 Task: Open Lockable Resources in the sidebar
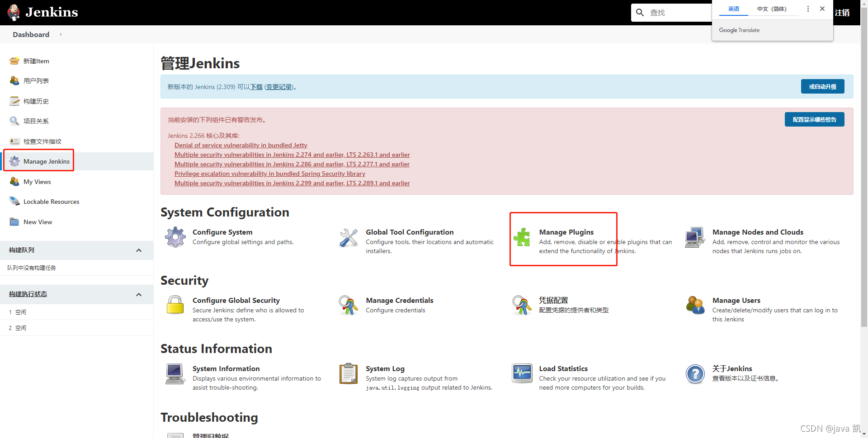click(x=52, y=202)
